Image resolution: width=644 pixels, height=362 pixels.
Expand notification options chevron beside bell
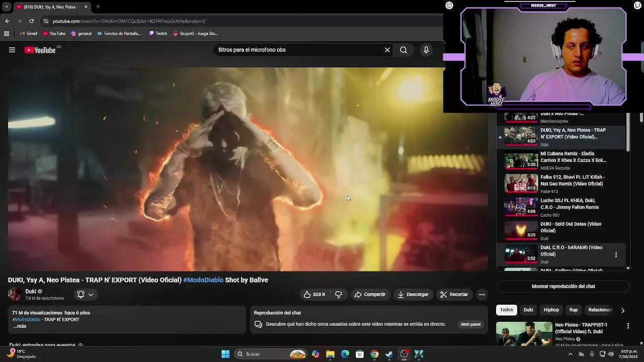pos(91,295)
